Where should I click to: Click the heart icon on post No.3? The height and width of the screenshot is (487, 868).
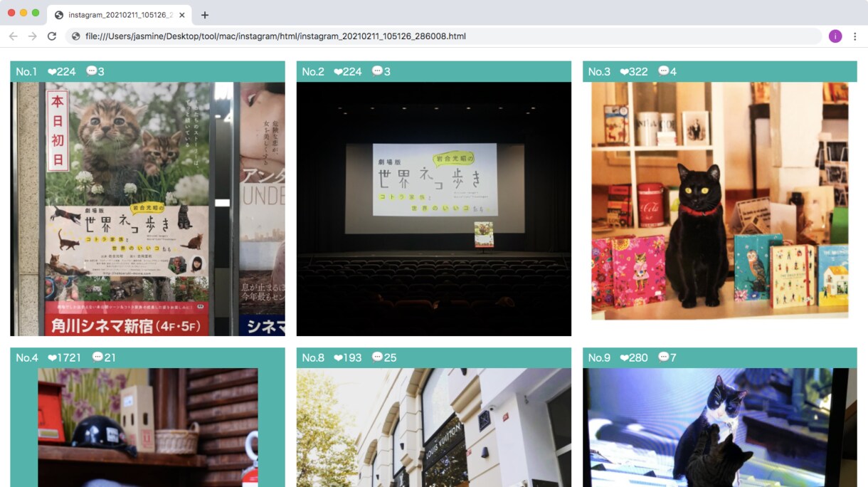[x=624, y=72]
